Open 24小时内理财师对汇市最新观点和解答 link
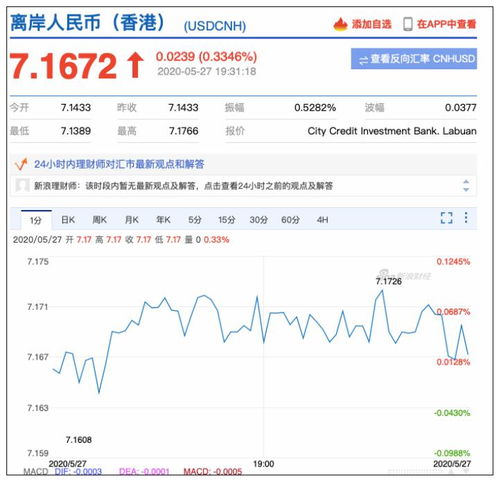 coord(119,164)
